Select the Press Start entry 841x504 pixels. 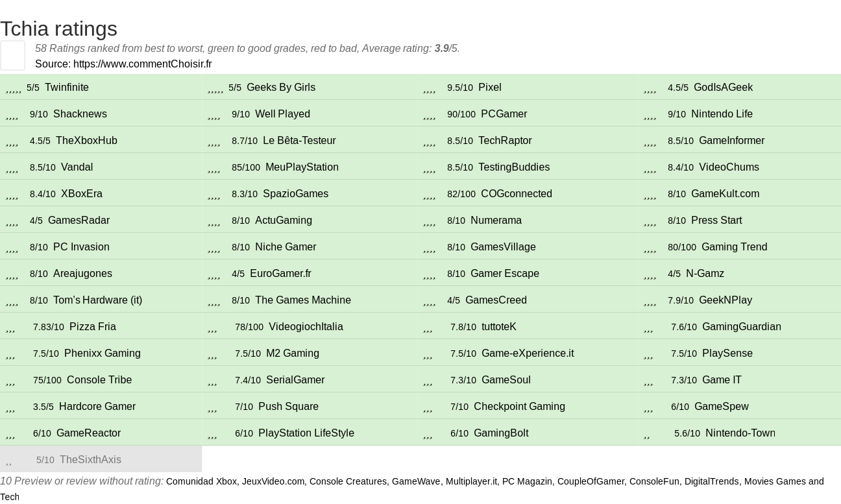740,220
